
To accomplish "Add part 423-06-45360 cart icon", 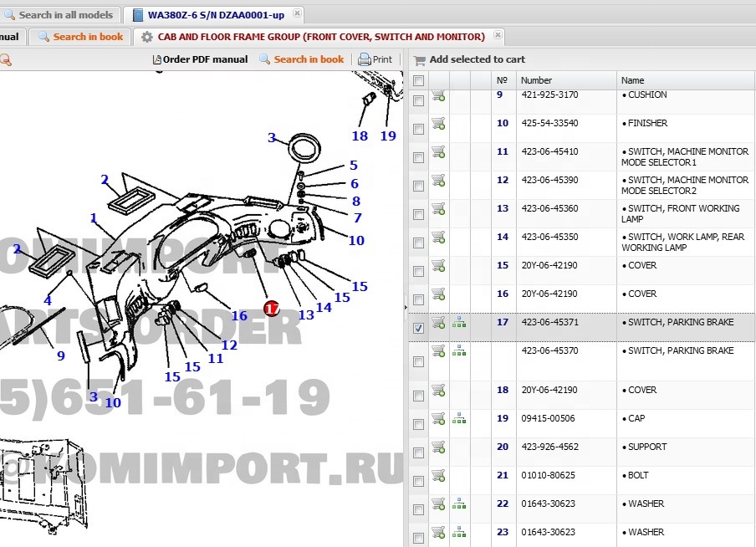I will 438,209.
